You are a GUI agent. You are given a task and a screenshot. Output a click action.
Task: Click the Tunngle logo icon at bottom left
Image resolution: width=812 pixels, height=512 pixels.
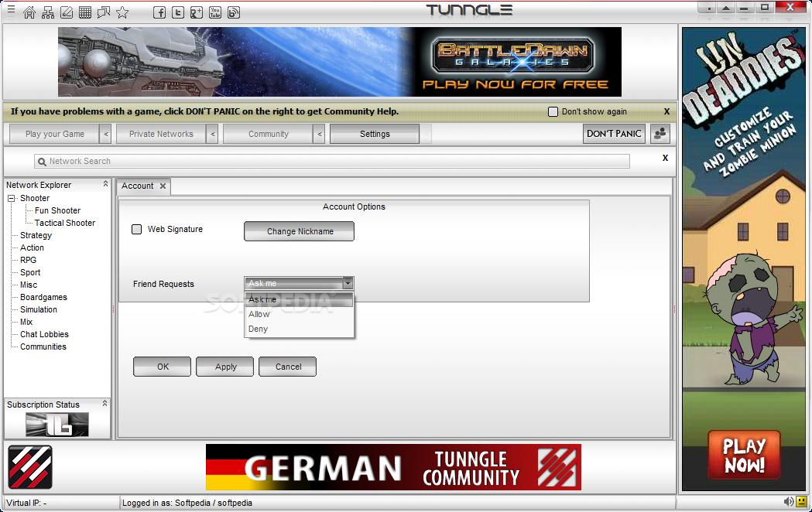click(x=30, y=467)
